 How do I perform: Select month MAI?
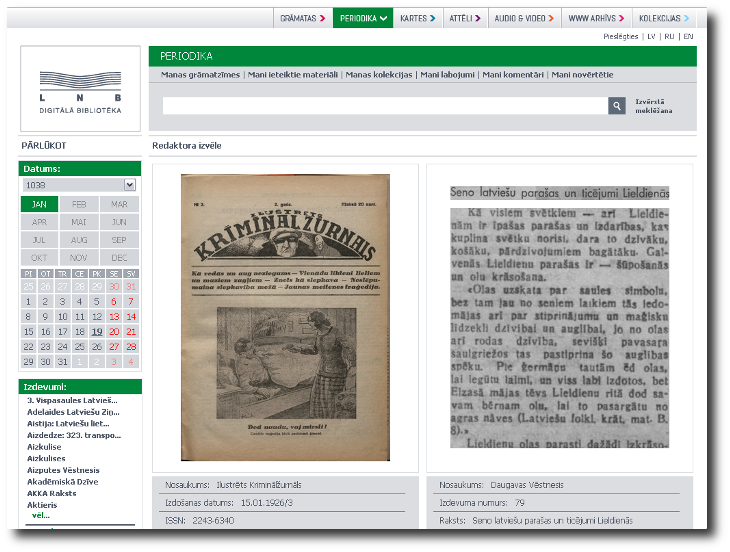click(79, 222)
